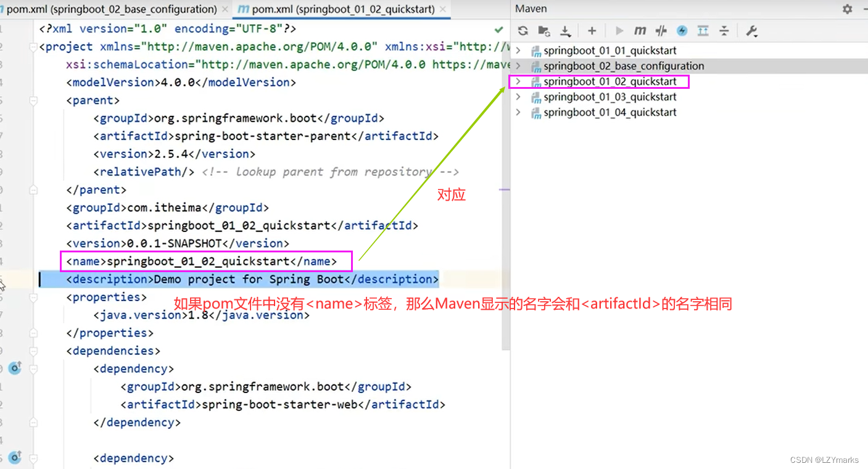Toggle Maven offline mode lightning icon
The width and height of the screenshot is (868, 469).
click(x=682, y=31)
